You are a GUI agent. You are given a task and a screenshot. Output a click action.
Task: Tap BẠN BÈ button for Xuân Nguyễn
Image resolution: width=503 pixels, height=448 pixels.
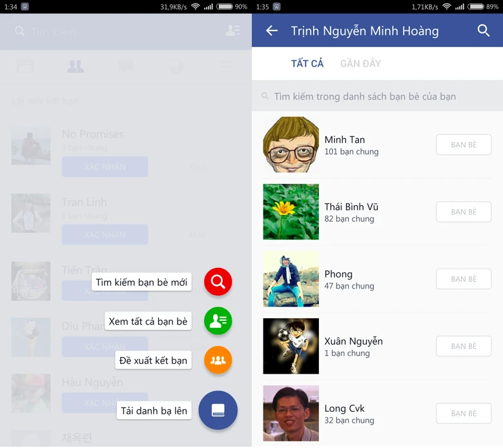[x=464, y=346]
